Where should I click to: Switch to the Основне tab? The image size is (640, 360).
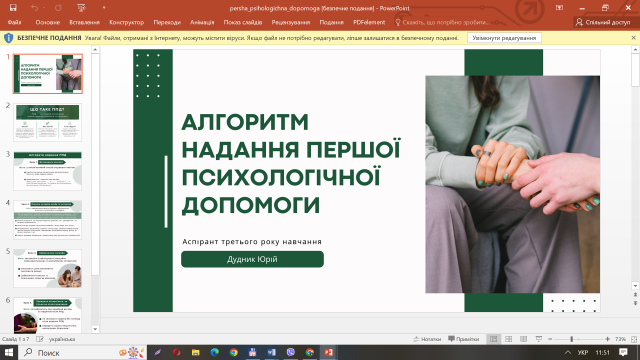(47, 22)
